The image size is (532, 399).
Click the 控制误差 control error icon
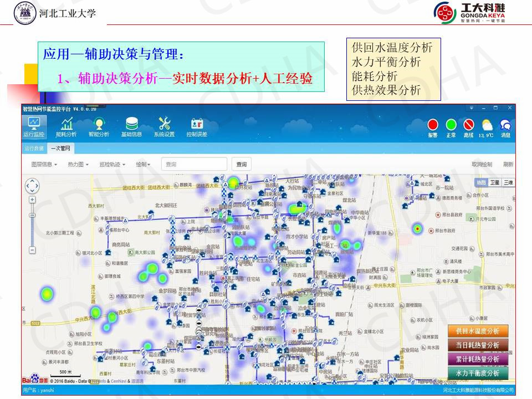pyautogui.click(x=197, y=127)
